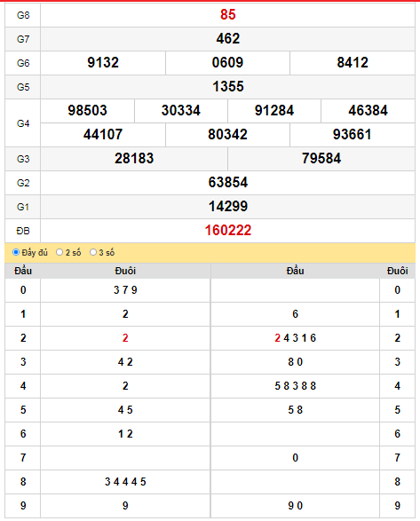Click the G6 number 9132
Image resolution: width=420 pixels, height=521 pixels.
(103, 62)
